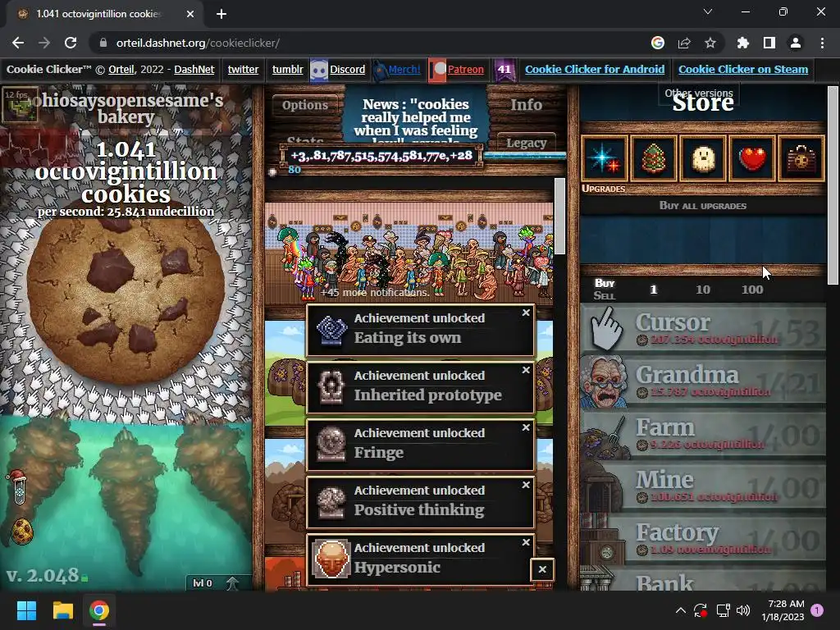Image resolution: width=840 pixels, height=630 pixels.
Task: Set bulk purchase amount to 100
Action: point(752,290)
